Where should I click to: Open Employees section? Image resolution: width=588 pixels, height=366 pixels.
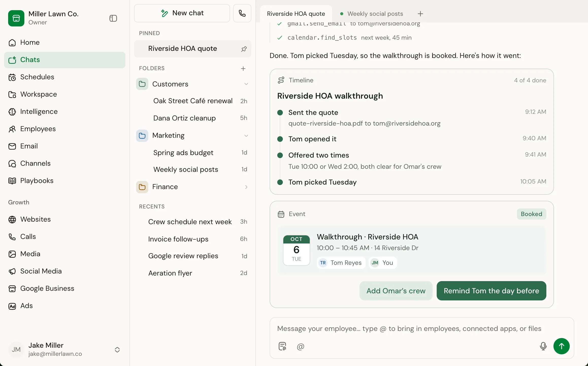coord(65,129)
